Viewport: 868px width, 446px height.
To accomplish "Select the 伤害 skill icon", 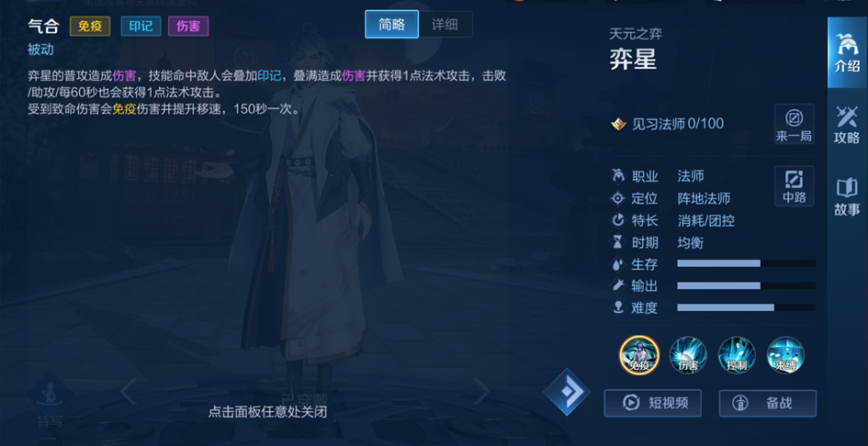I will [688, 355].
